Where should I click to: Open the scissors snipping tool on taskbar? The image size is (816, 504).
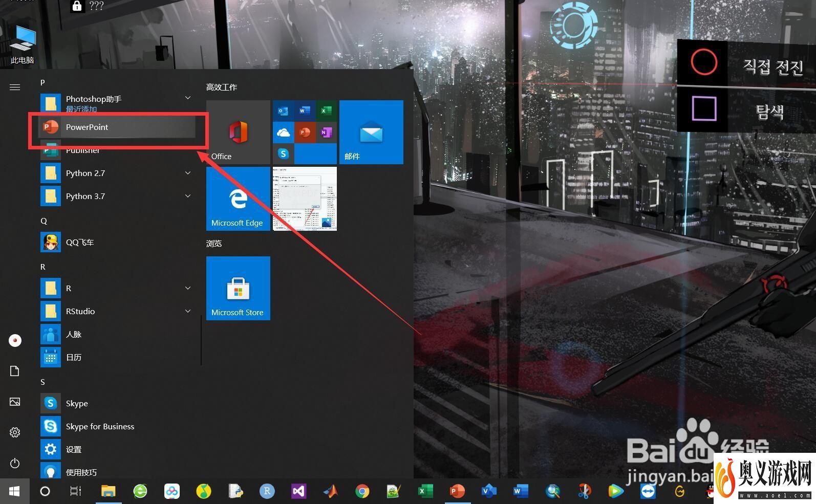pyautogui.click(x=584, y=491)
